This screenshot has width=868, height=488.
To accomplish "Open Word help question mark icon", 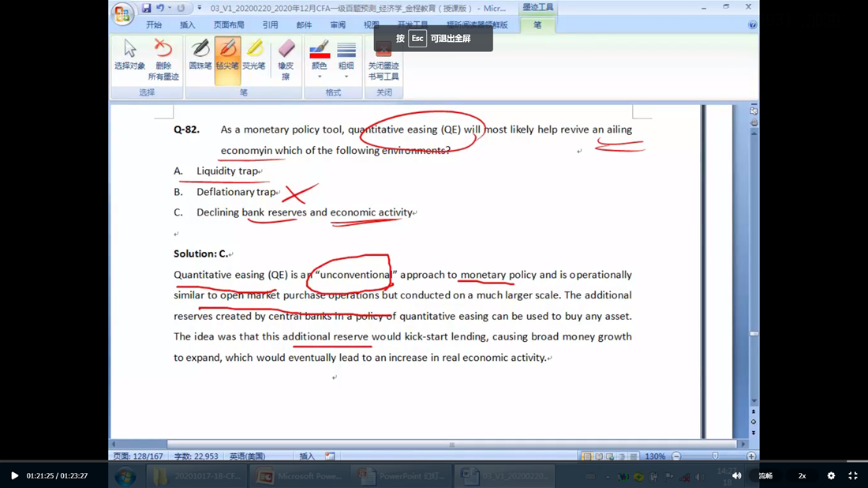I will 752,25.
